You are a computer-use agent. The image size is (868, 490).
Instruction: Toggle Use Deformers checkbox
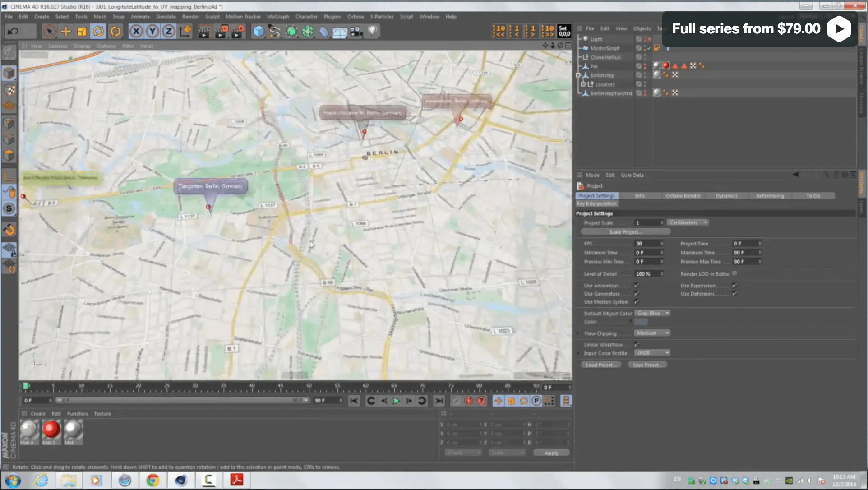734,294
